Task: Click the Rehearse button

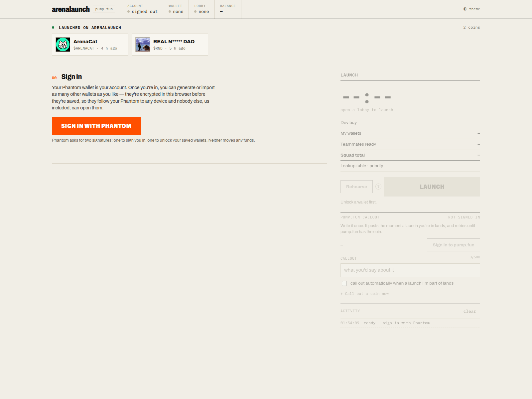Action: click(x=356, y=187)
